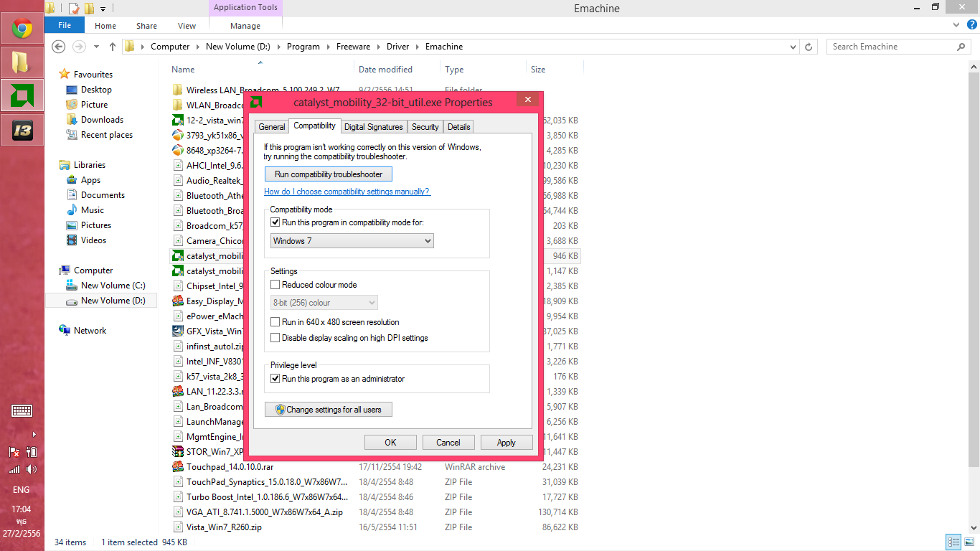
Task: Go back using the Explorer back arrow
Action: coord(59,47)
